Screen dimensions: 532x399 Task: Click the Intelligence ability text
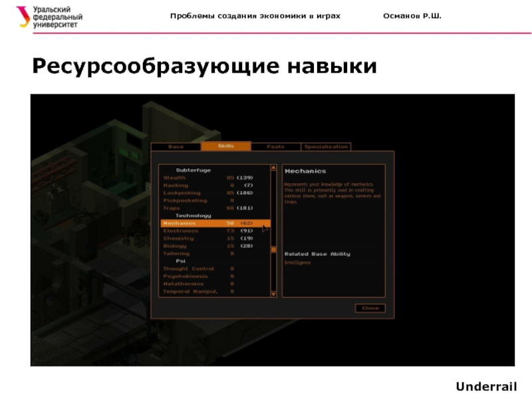297,263
